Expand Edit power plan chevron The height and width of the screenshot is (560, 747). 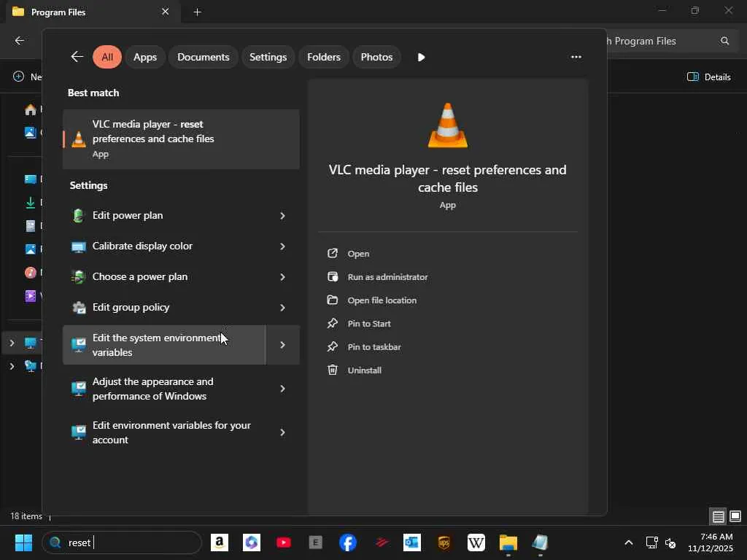pos(282,216)
